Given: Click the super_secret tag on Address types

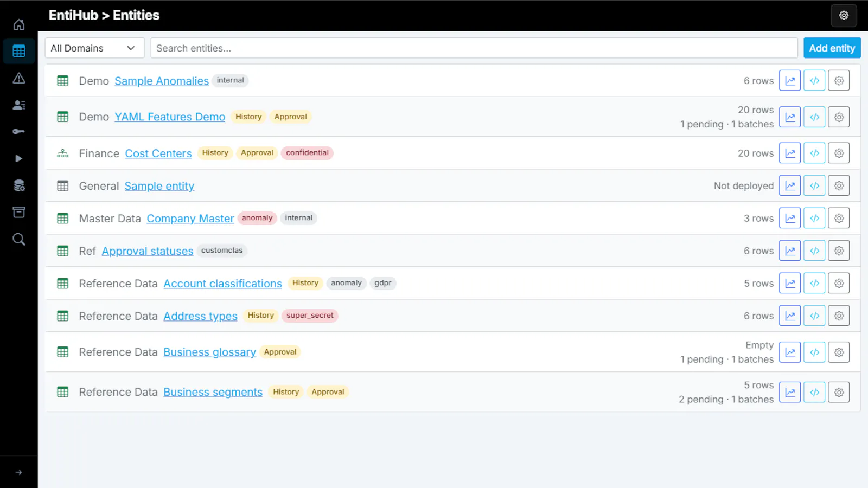Looking at the screenshot, I should pyautogui.click(x=310, y=316).
